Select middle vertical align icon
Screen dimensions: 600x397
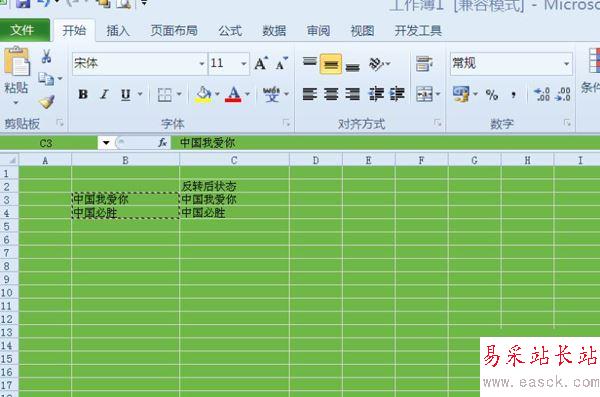[331, 64]
